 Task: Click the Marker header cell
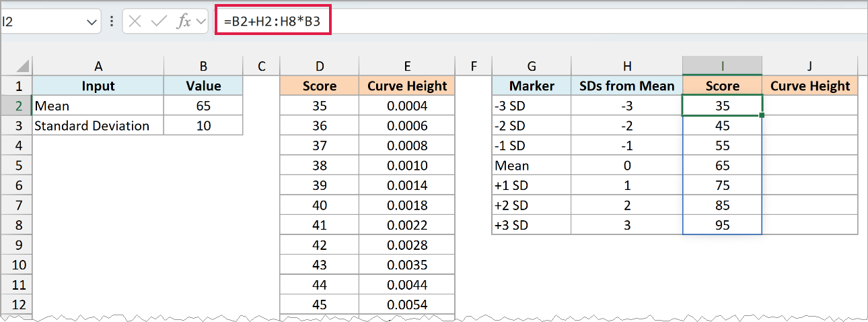(532, 86)
